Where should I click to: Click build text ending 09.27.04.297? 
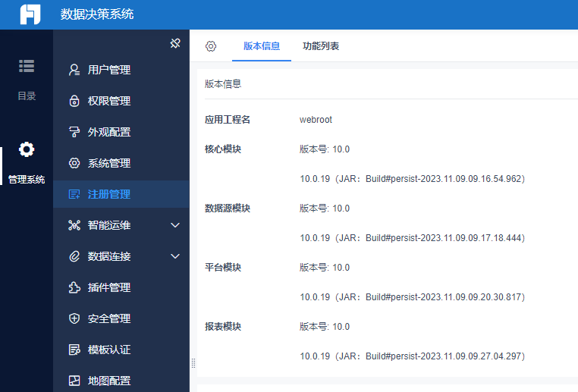[x=412, y=356]
